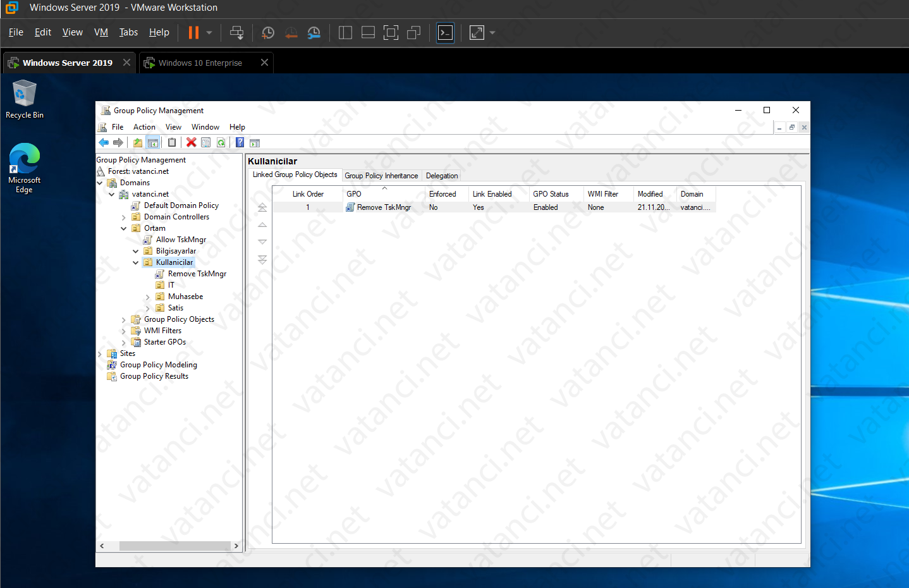Select the Delegation tab

[441, 175]
